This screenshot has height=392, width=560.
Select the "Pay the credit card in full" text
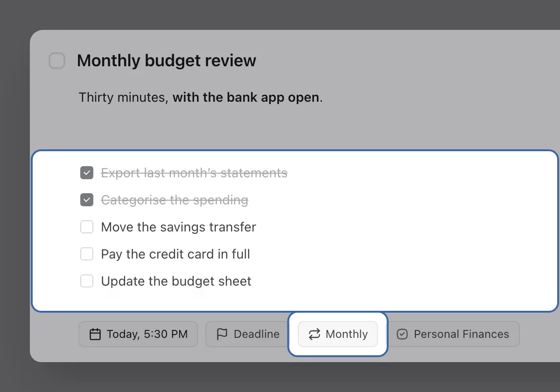175,254
